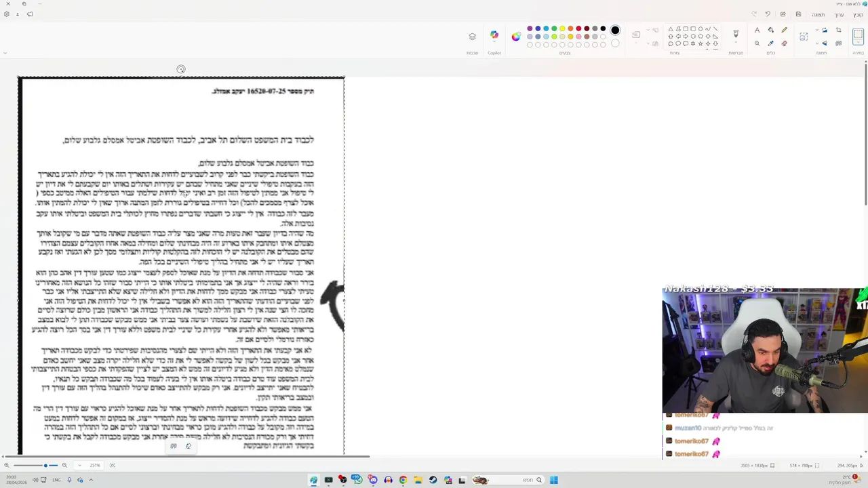
Task: Click the horizontal scrollbar
Action: 186,457
